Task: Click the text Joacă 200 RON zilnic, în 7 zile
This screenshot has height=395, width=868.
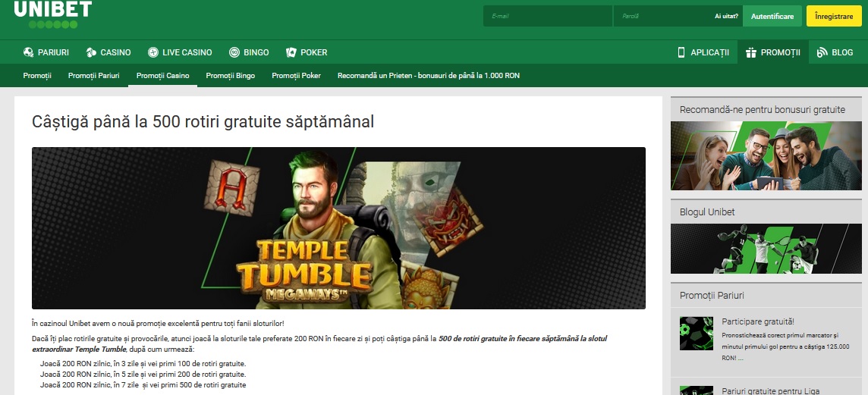Action: pyautogui.click(x=143, y=384)
